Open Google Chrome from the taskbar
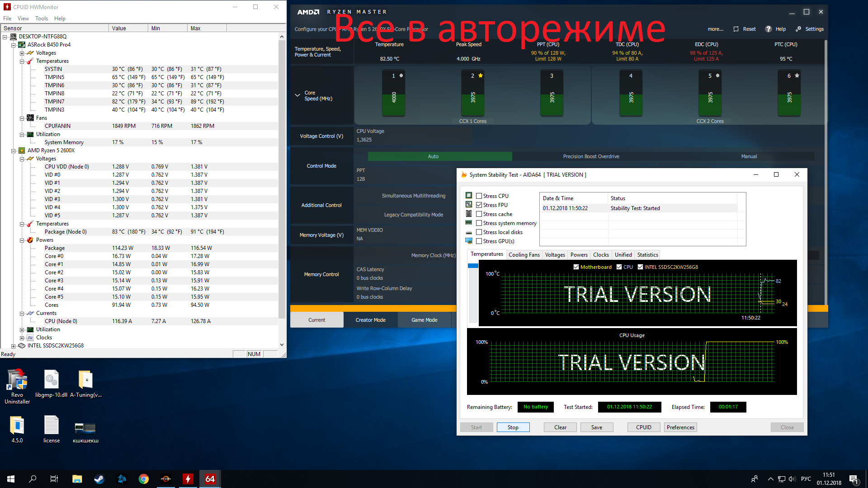 tap(144, 479)
